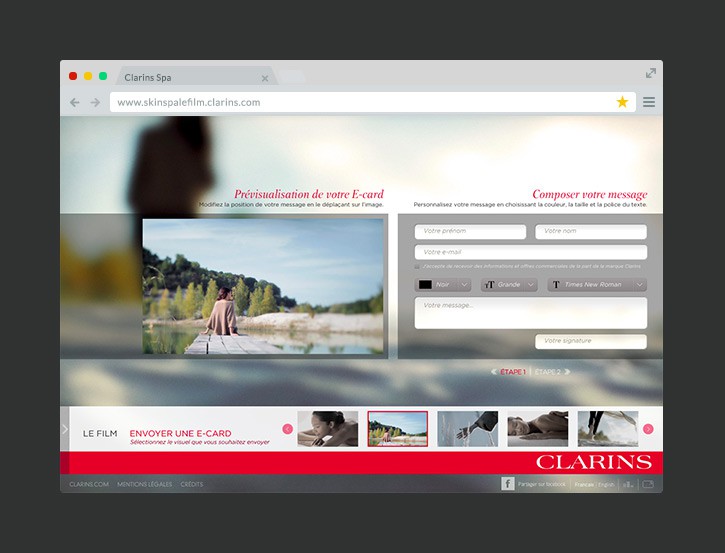Click the Votre prénom field

(470, 232)
